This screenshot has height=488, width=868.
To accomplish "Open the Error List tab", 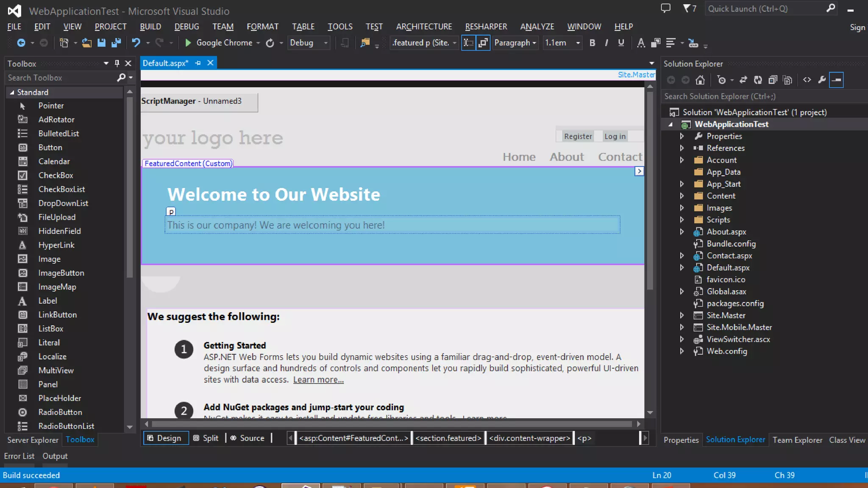I will point(19,456).
